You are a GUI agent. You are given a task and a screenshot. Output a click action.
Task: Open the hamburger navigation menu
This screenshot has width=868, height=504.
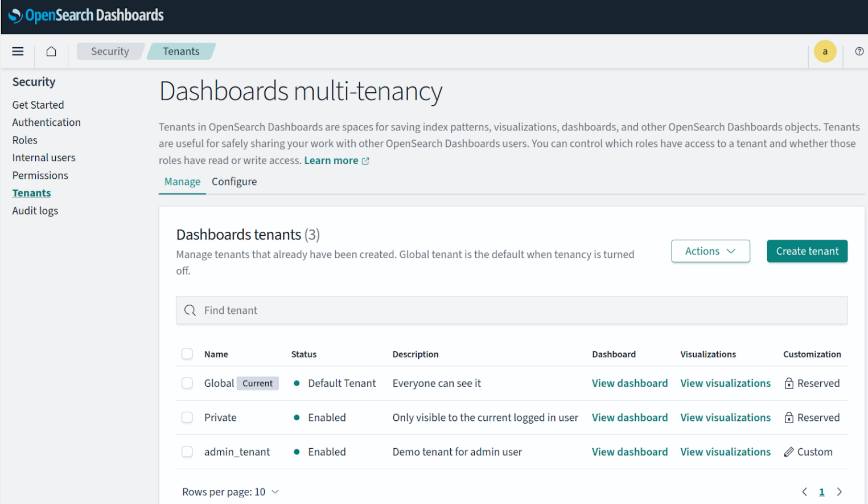[18, 51]
